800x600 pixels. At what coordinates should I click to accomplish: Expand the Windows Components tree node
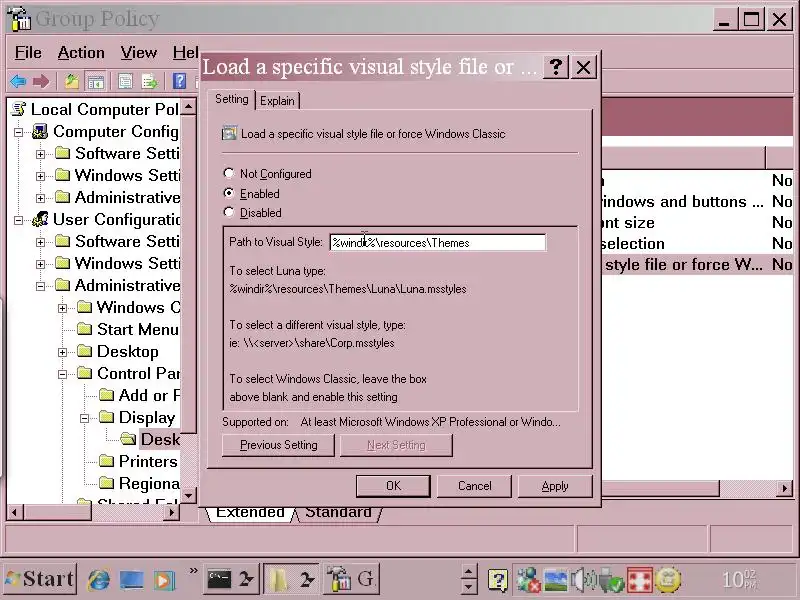(x=62, y=308)
